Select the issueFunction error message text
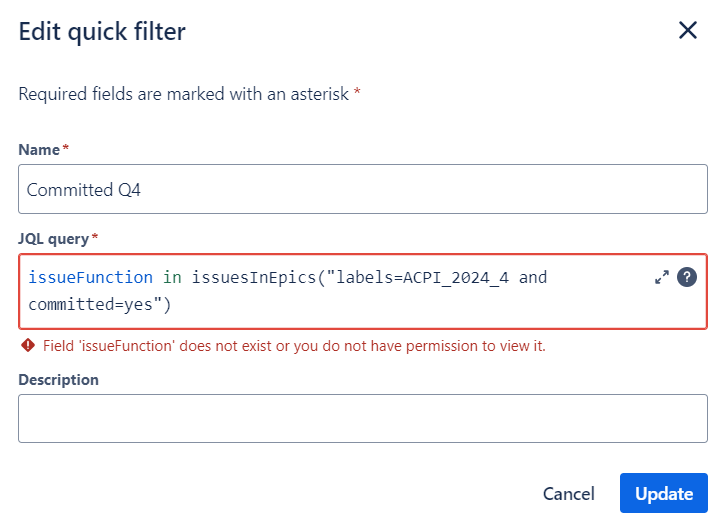 (x=294, y=346)
